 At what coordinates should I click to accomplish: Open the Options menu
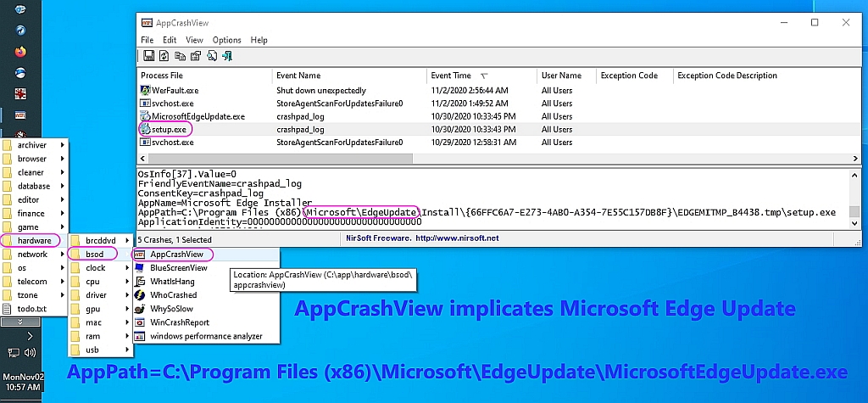227,40
